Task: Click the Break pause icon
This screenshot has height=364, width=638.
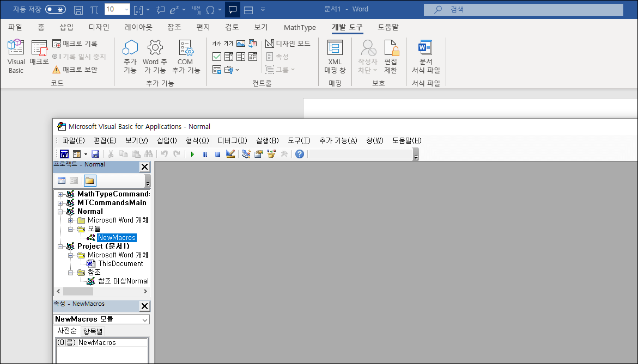Action: (x=205, y=154)
